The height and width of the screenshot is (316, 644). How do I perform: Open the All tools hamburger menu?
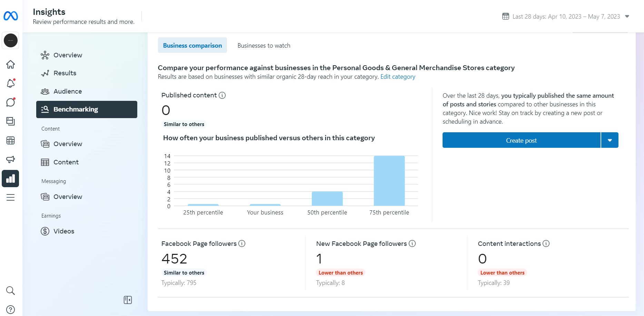(x=10, y=198)
